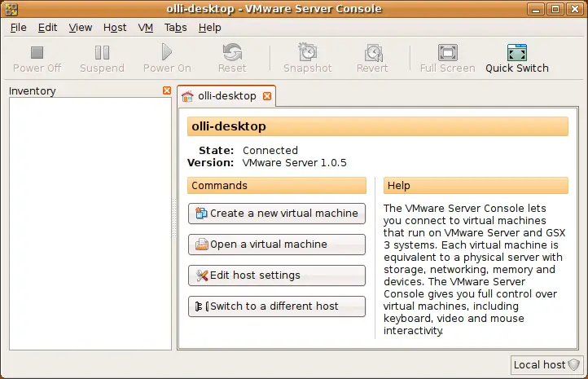Enter Full Screen mode via toolbar
This screenshot has height=379, width=588.
448,52
